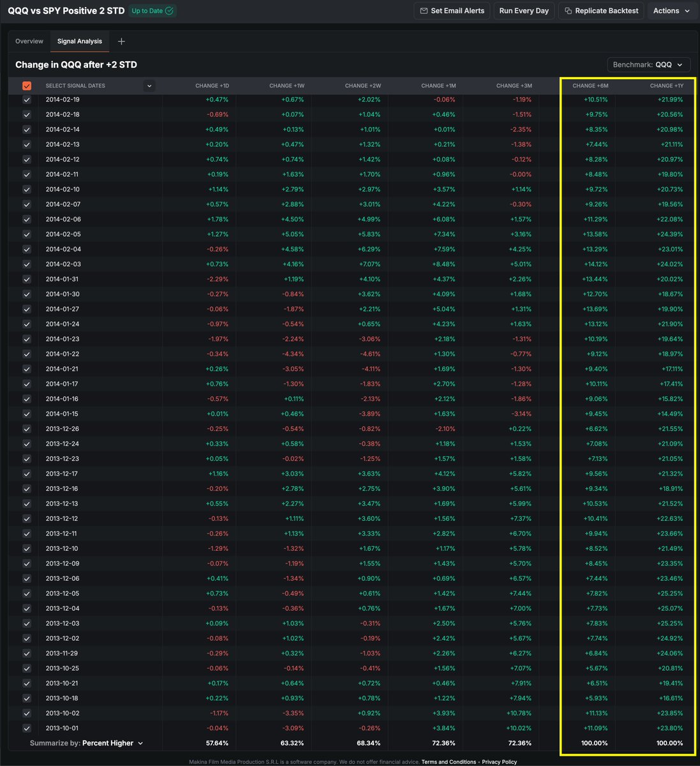Uncheck the 2013-11-29 row checkbox
Viewport: 700px width, 766px height.
tap(27, 653)
